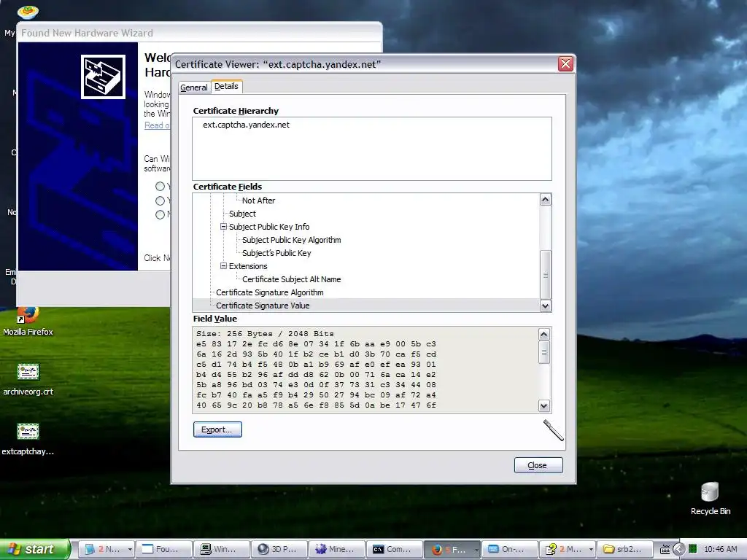Select the Subject Public Key Info row
Image resolution: width=747 pixels, height=560 pixels.
click(x=269, y=227)
